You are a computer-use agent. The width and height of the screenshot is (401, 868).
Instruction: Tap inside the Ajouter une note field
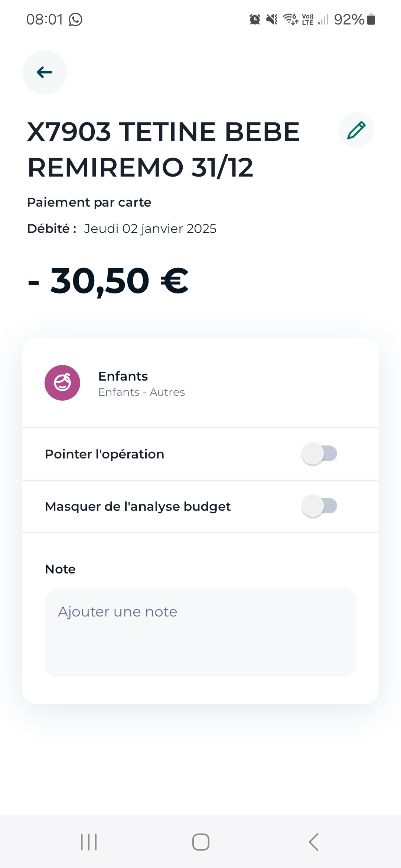200,632
